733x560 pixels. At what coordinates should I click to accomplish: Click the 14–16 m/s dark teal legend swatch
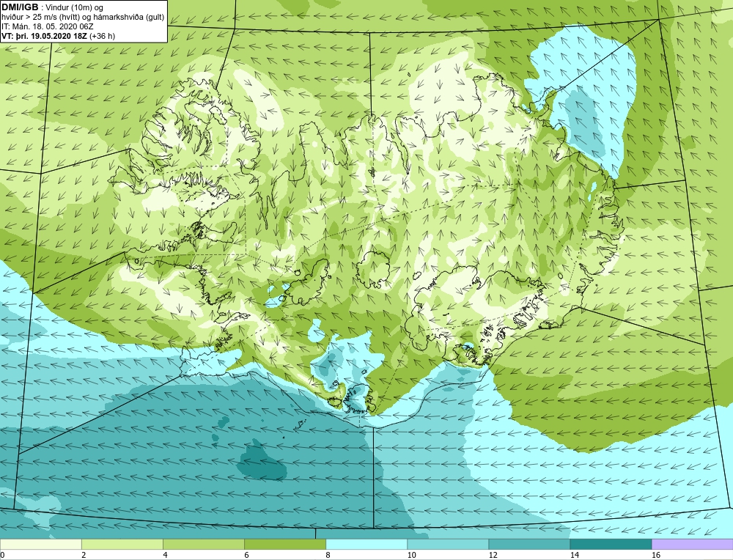coord(610,545)
